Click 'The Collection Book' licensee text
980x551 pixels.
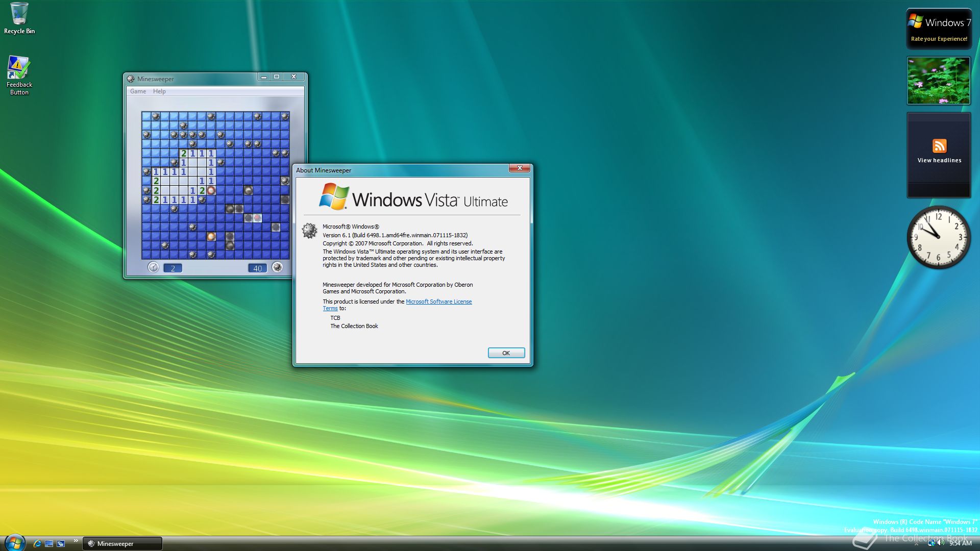pyautogui.click(x=354, y=326)
